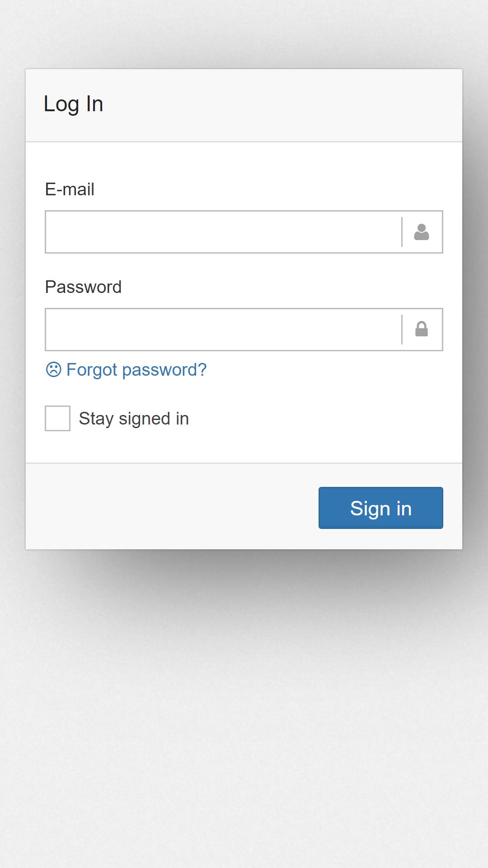
Task: Click the vertical divider beside the user icon
Action: pyautogui.click(x=402, y=232)
